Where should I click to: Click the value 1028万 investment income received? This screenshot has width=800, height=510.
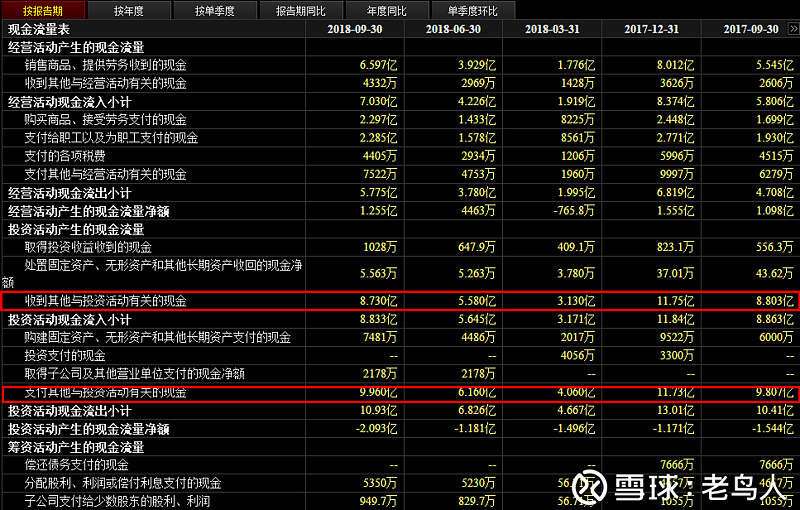point(380,247)
